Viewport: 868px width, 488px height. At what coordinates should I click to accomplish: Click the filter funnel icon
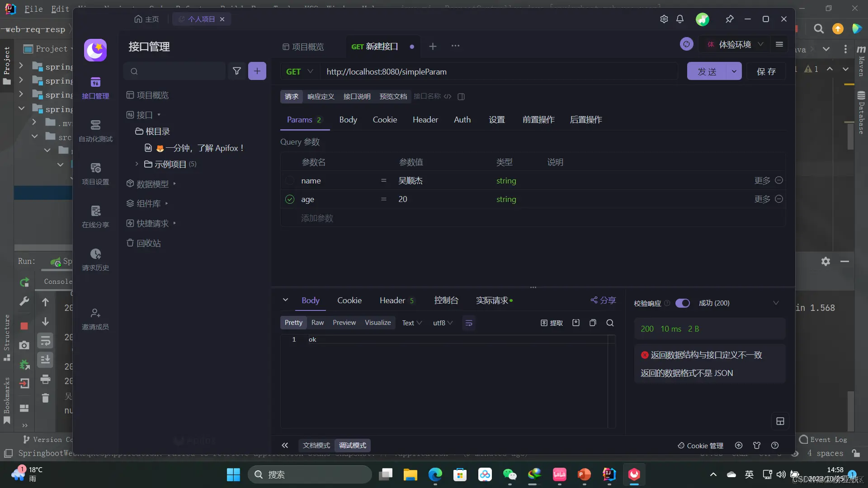(236, 71)
